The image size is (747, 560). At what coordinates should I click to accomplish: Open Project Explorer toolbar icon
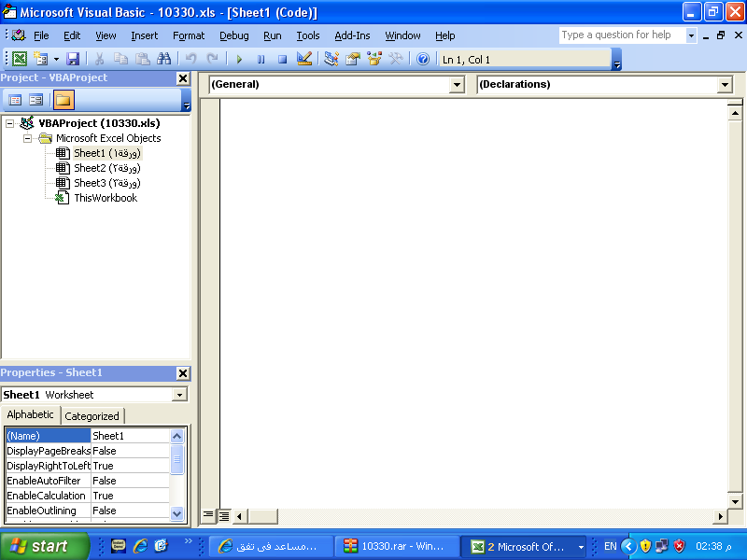(331, 59)
